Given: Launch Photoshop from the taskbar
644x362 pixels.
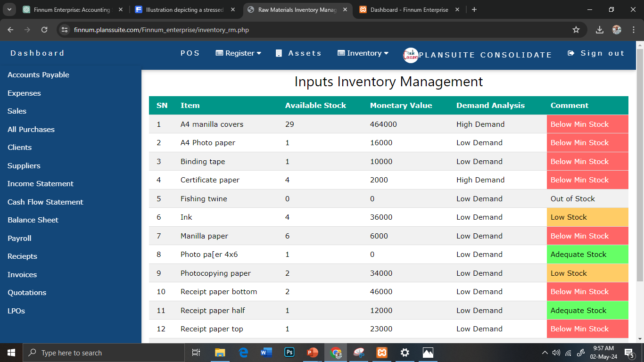Looking at the screenshot, I should pyautogui.click(x=289, y=352).
